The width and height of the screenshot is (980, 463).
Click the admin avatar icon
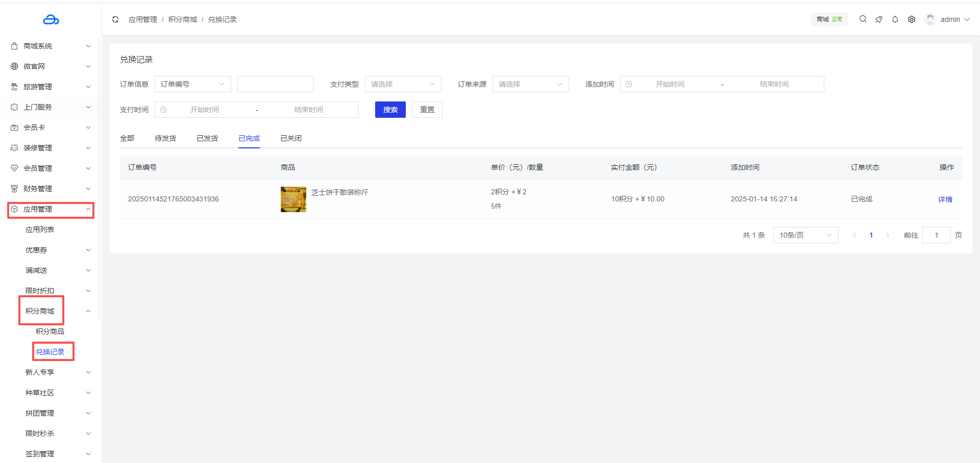930,19
